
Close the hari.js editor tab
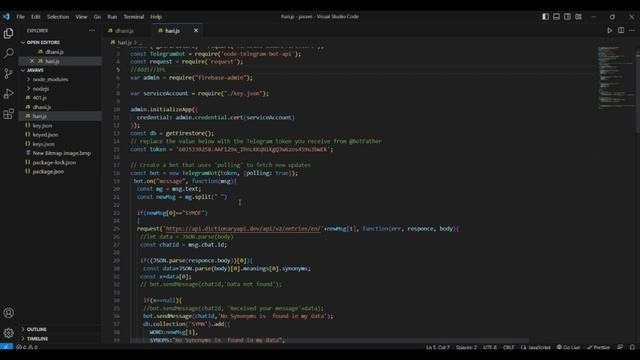coord(196,31)
